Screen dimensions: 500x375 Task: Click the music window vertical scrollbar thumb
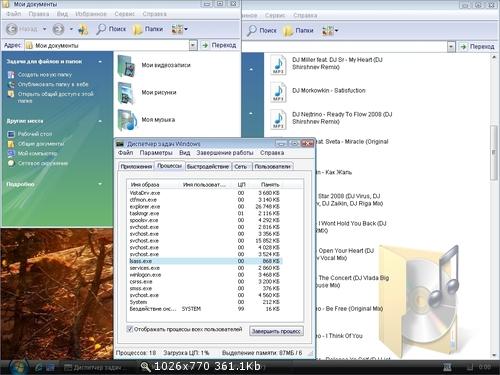click(x=494, y=153)
